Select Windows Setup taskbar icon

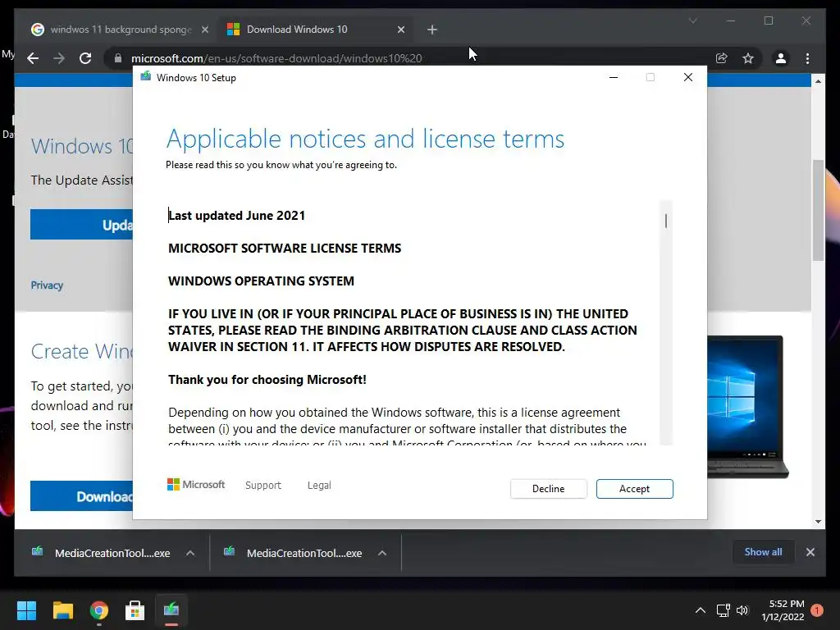171,610
